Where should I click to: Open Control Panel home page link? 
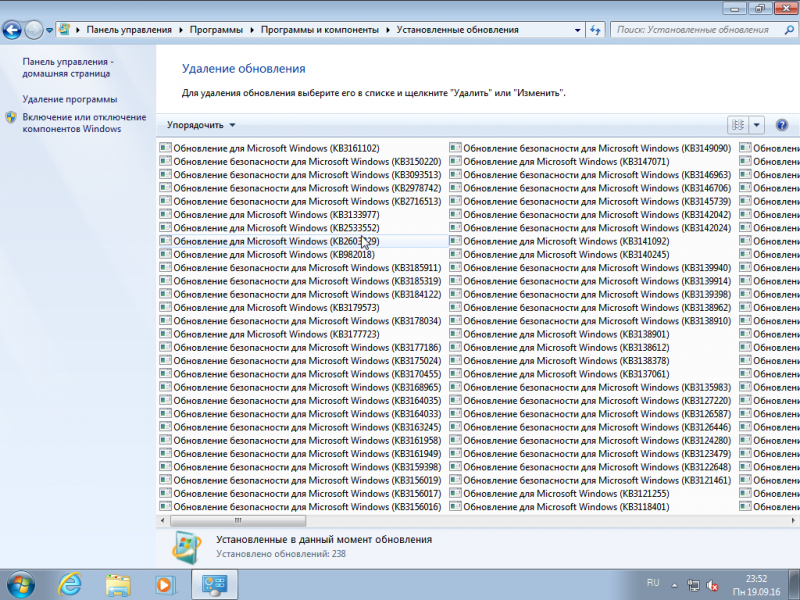(x=68, y=67)
